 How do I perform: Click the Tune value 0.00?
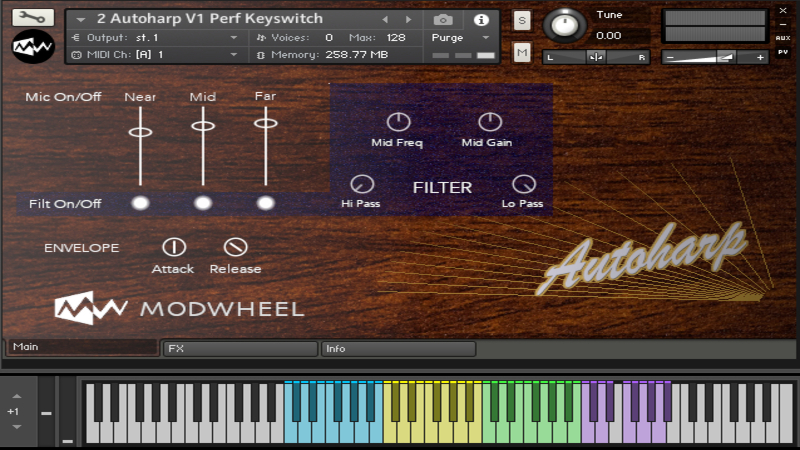pyautogui.click(x=609, y=36)
